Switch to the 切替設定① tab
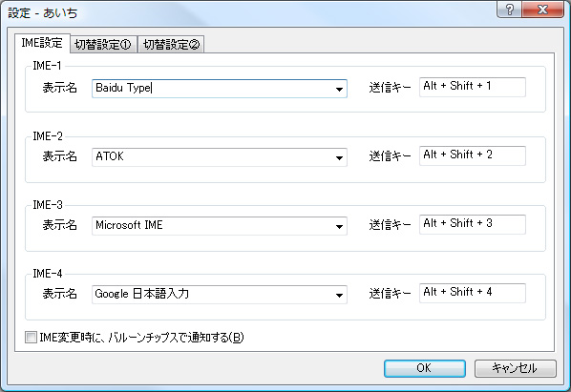The width and height of the screenshot is (571, 392). tap(103, 45)
